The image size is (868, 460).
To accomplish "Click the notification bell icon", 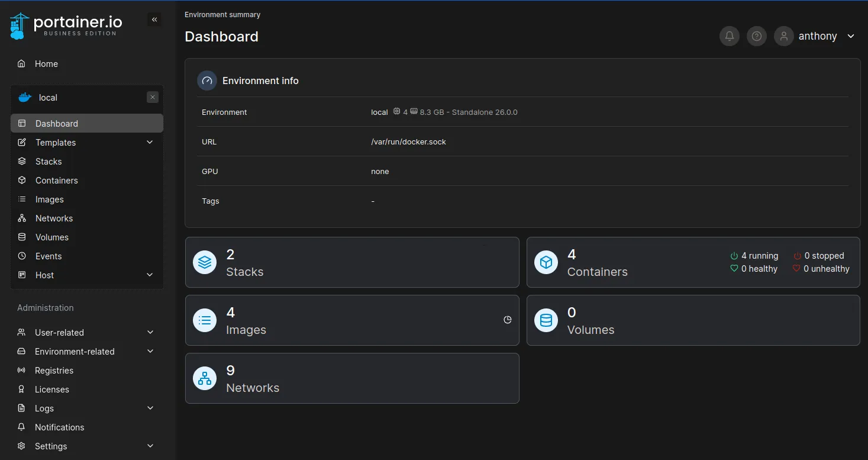I will [729, 36].
